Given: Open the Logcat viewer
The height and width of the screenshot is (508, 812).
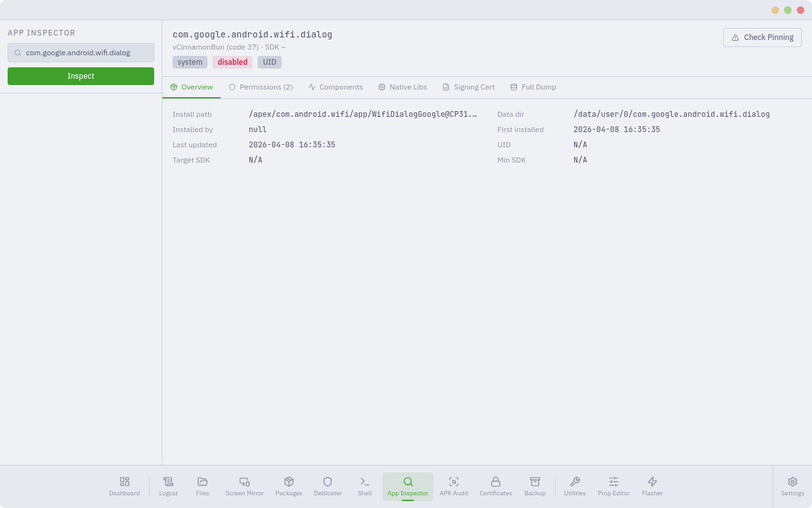Looking at the screenshot, I should point(168,486).
